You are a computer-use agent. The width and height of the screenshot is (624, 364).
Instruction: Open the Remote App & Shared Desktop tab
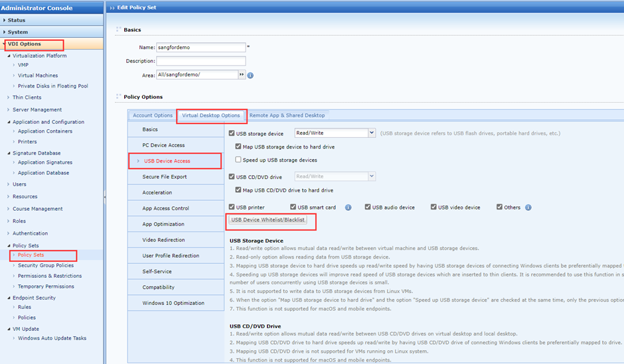tap(287, 115)
